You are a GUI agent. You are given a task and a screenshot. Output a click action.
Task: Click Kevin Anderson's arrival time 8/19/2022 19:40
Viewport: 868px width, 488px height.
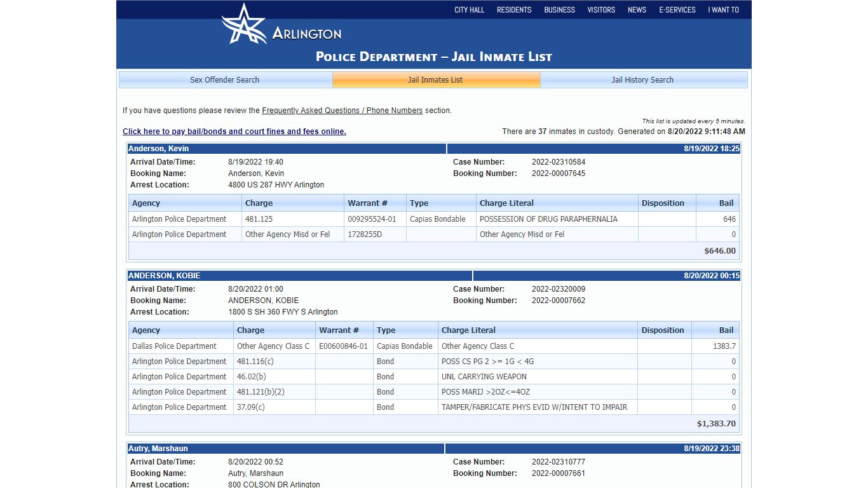point(255,162)
